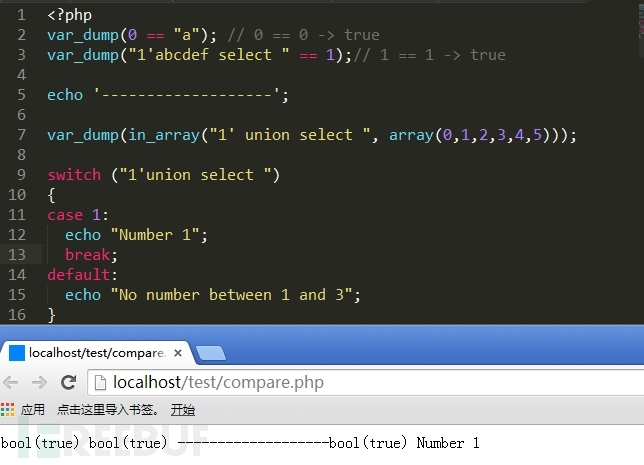644x465 pixels.
Task: Reload the page with refresh icon
Action: 69,382
